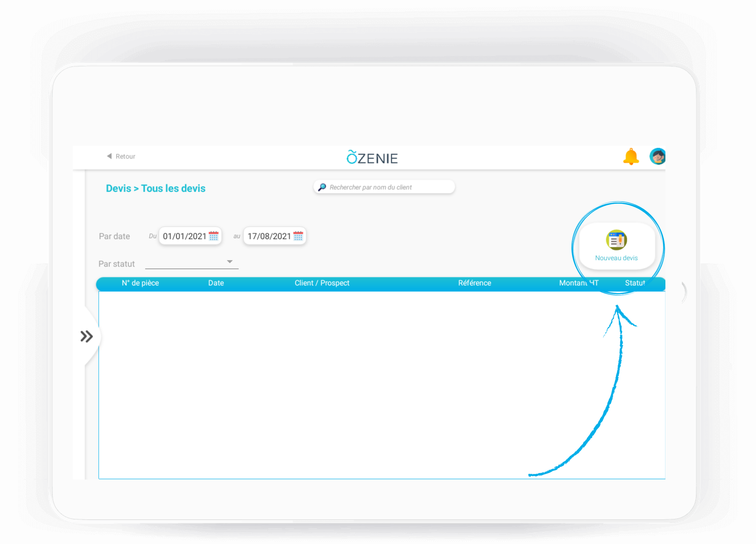The width and height of the screenshot is (756, 544).
Task: Click the Date column header
Action: click(216, 283)
